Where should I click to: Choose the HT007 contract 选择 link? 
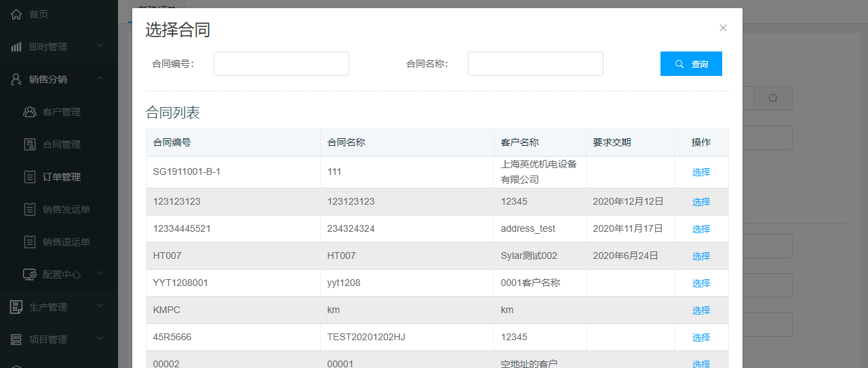[701, 256]
